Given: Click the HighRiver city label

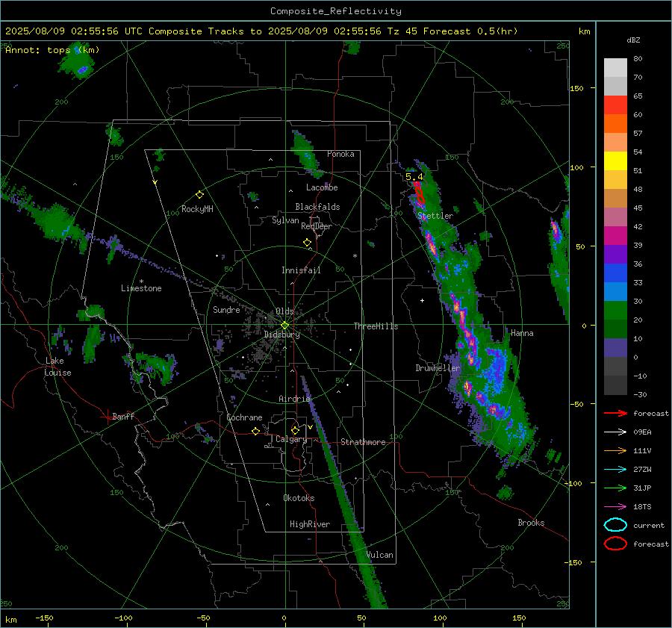Looking at the screenshot, I should [310, 525].
